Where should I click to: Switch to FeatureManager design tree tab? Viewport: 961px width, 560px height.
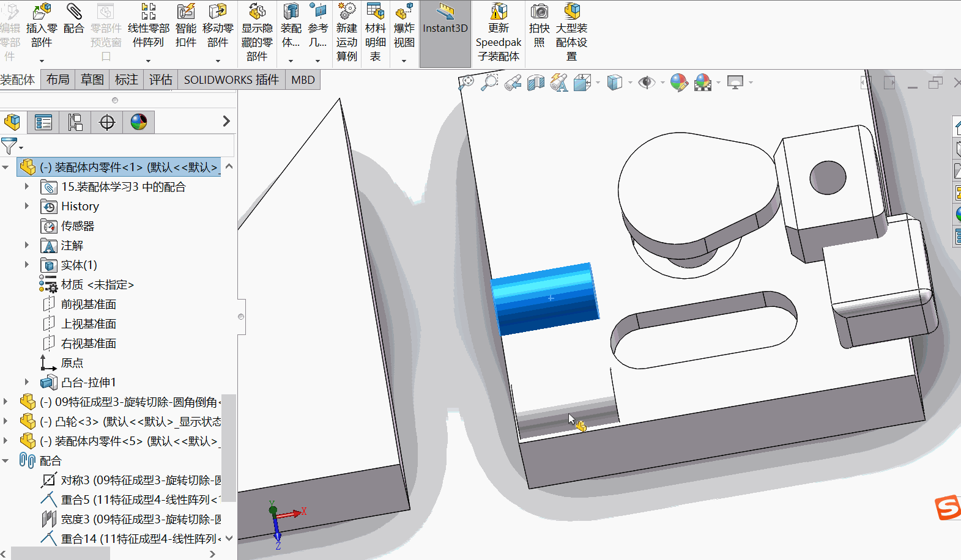(12, 122)
